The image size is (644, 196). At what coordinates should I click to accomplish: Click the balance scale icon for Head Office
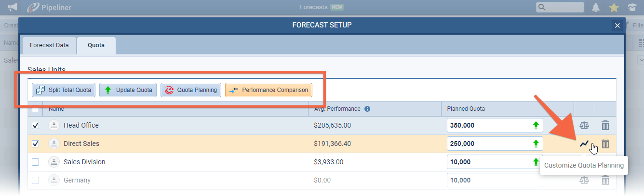point(584,125)
